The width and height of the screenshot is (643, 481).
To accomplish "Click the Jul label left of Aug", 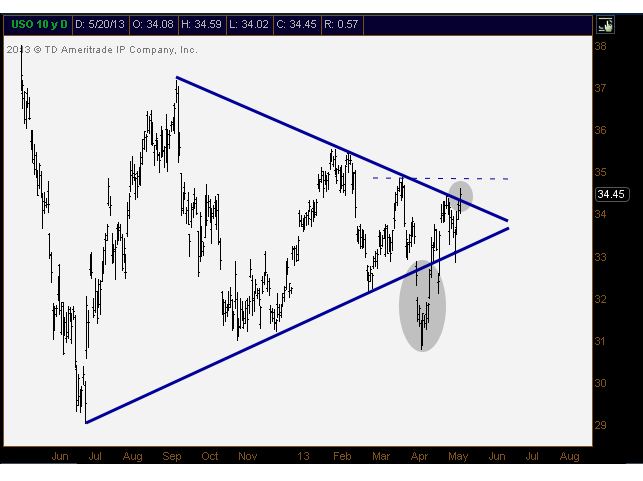I will pyautogui.click(x=95, y=456).
